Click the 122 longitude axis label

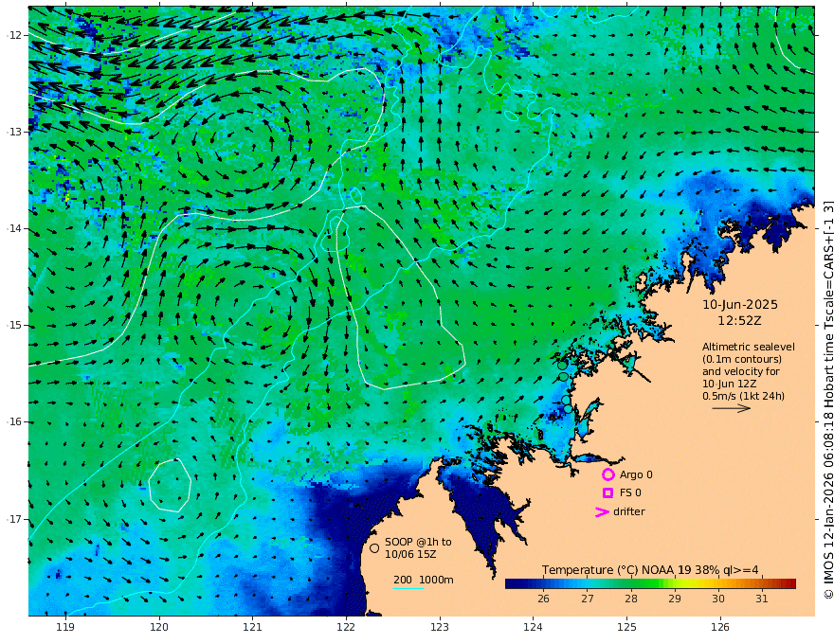pyautogui.click(x=346, y=628)
